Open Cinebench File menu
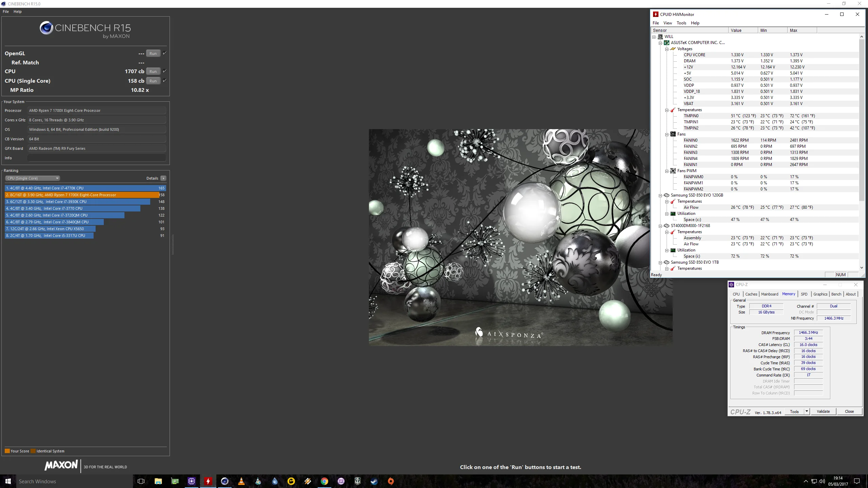The height and width of the screenshot is (488, 868). (x=6, y=12)
